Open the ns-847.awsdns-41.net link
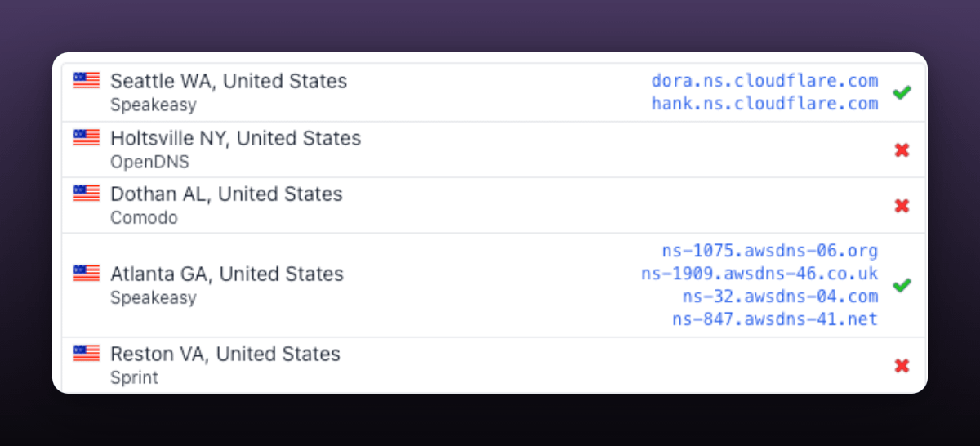The height and width of the screenshot is (446, 980). [775, 319]
